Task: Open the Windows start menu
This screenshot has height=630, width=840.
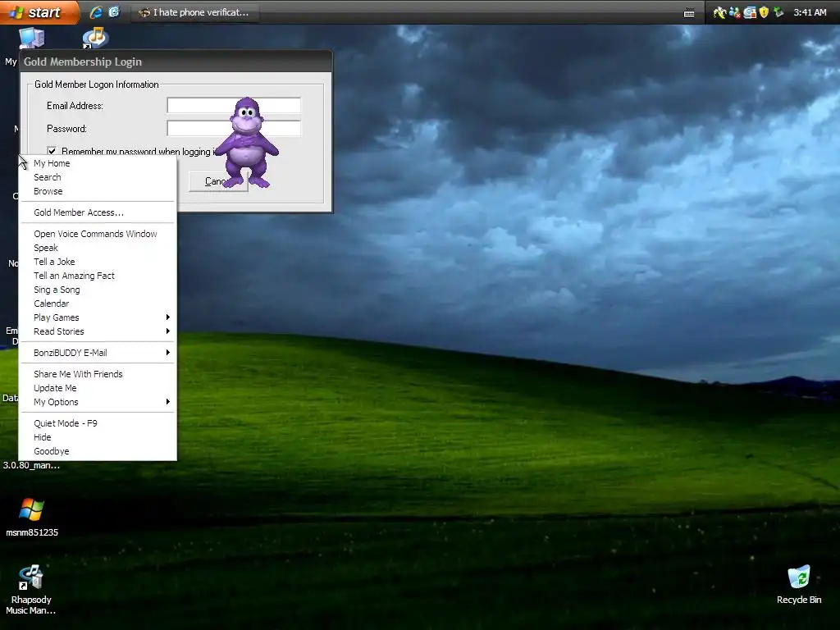Action: tap(38, 11)
